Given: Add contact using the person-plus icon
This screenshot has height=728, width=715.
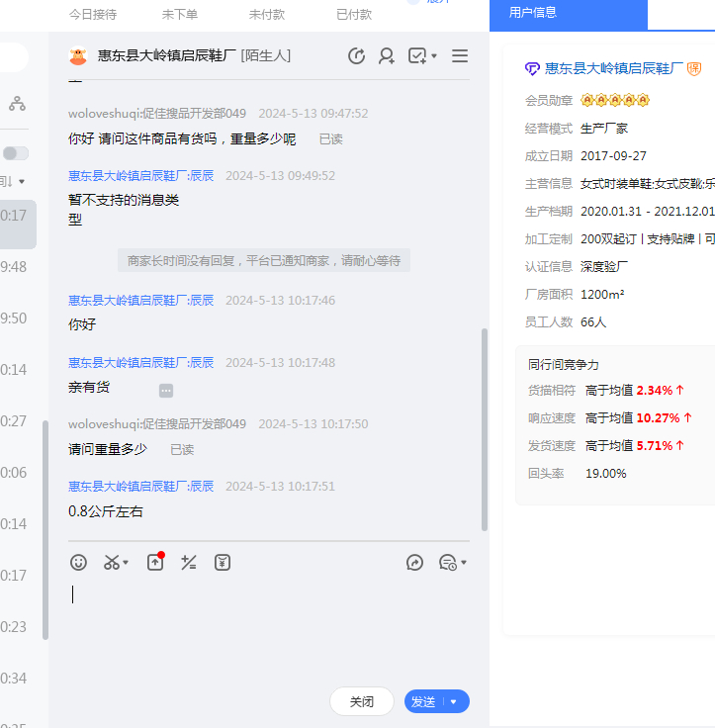Looking at the screenshot, I should click(387, 56).
